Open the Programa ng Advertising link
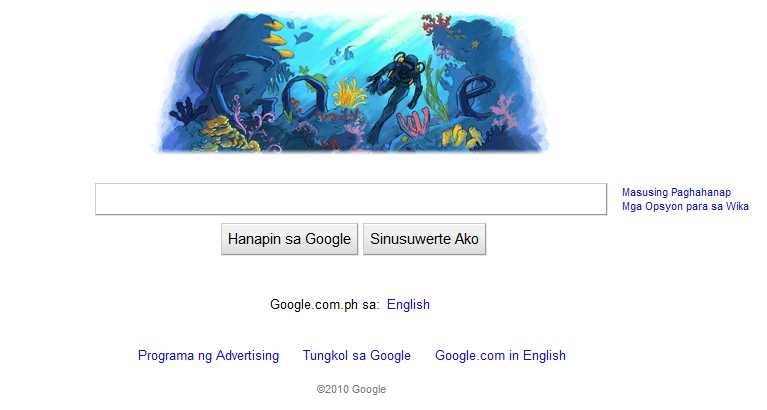 pos(208,355)
